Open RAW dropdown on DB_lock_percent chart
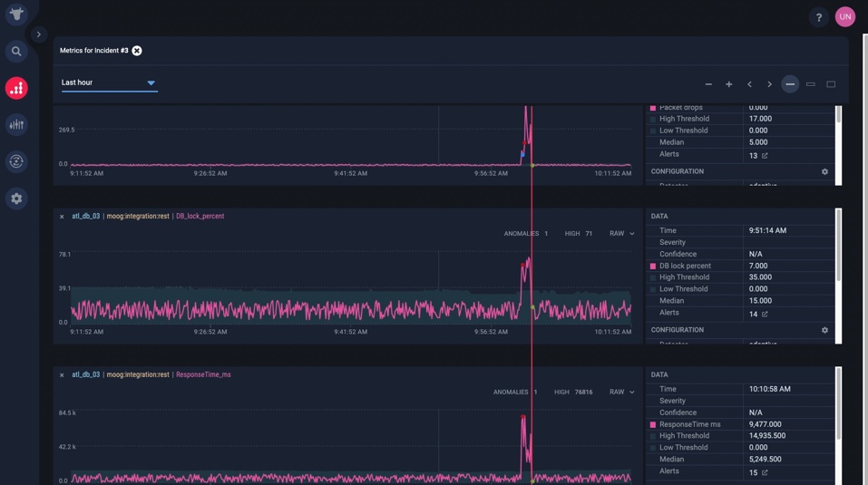The width and height of the screenshot is (868, 485). (621, 233)
